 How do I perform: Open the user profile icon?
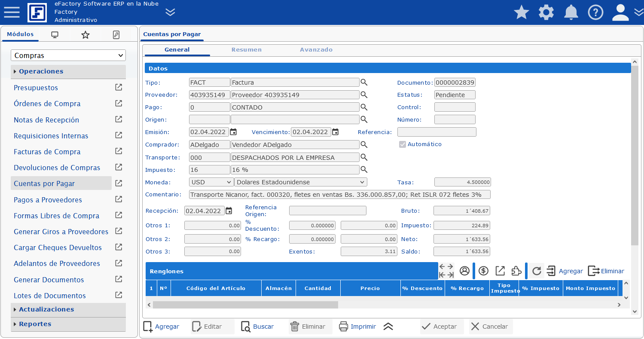coord(620,12)
